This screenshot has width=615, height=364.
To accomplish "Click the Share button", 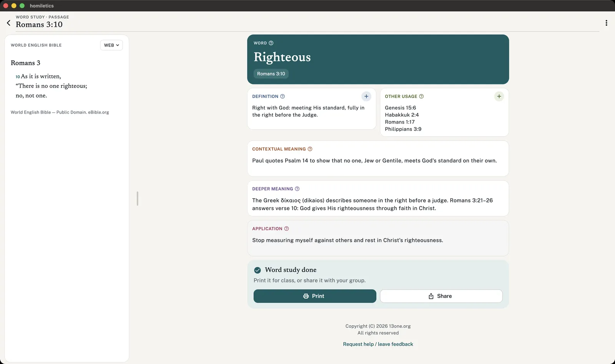I will (441, 296).
